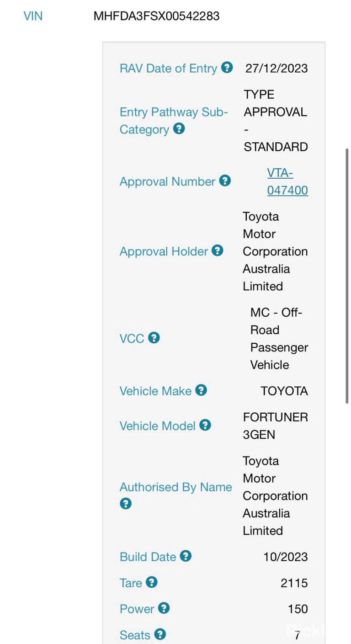Click help icon under Authorised By Name
Screen dimensions: 351x644
[x=125, y=504]
